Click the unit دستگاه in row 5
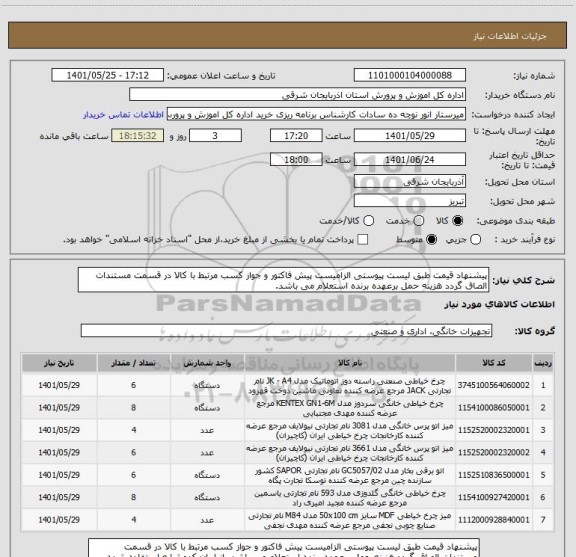This screenshot has width=576, height=557. [207, 475]
